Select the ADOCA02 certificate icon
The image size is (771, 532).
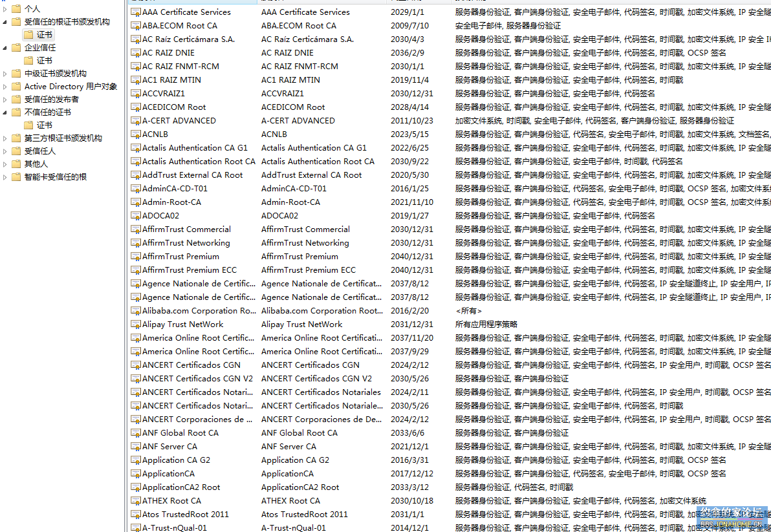click(x=136, y=216)
